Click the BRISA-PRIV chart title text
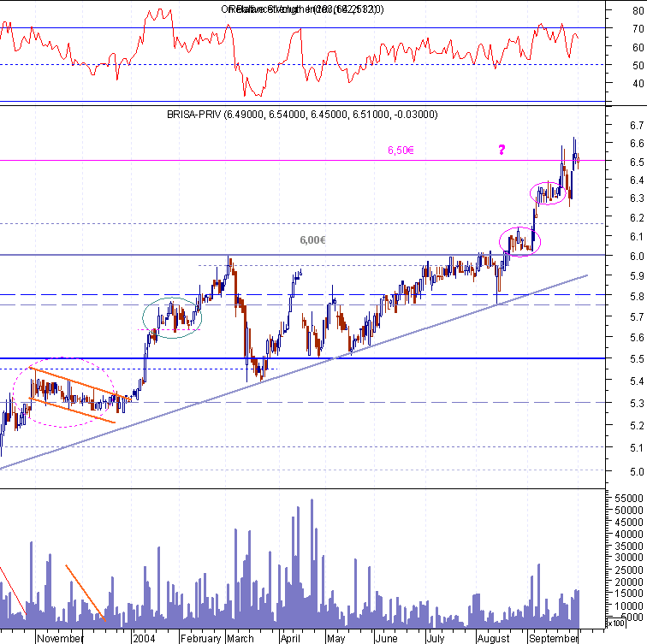The height and width of the screenshot is (644, 647). point(302,115)
